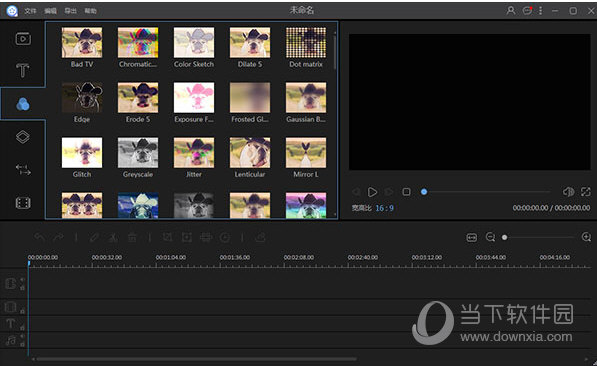Image resolution: width=597 pixels, height=366 pixels.
Task: Step to previous frame in preview
Action: [356, 192]
